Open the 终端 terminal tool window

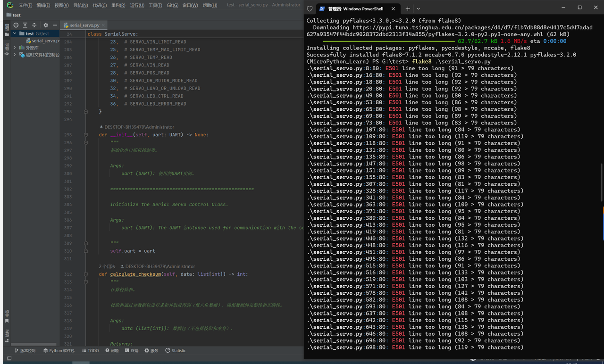[x=132, y=351]
